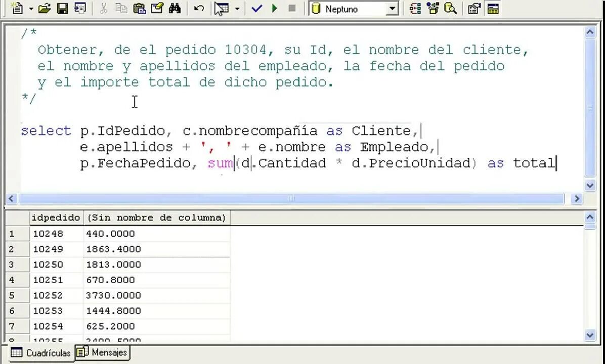Toggle the results pane with the grid icon

pyautogui.click(x=492, y=9)
